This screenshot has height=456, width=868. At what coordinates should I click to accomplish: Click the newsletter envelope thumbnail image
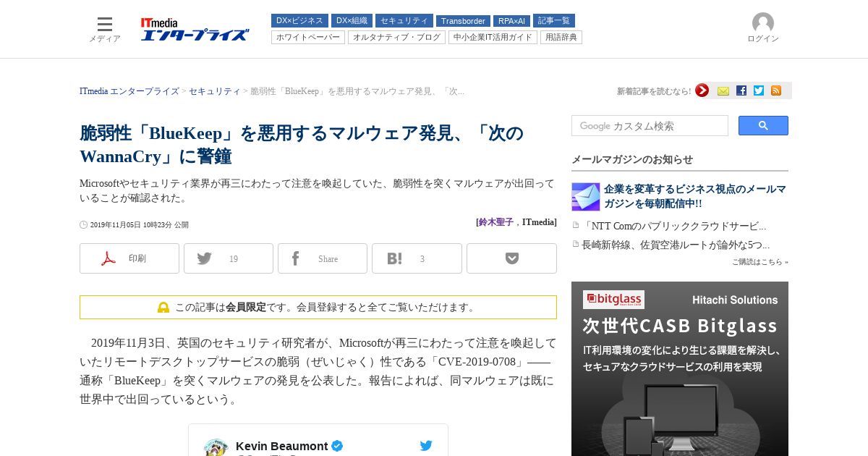coord(586,197)
